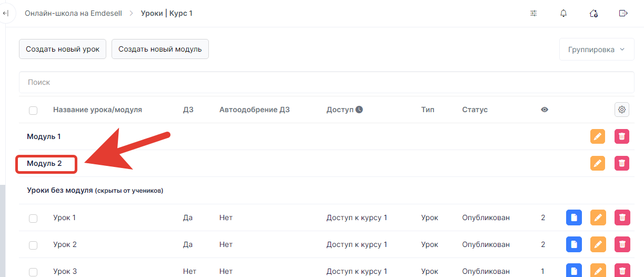Expand the Группировка dropdown
The image size is (644, 277).
point(597,50)
